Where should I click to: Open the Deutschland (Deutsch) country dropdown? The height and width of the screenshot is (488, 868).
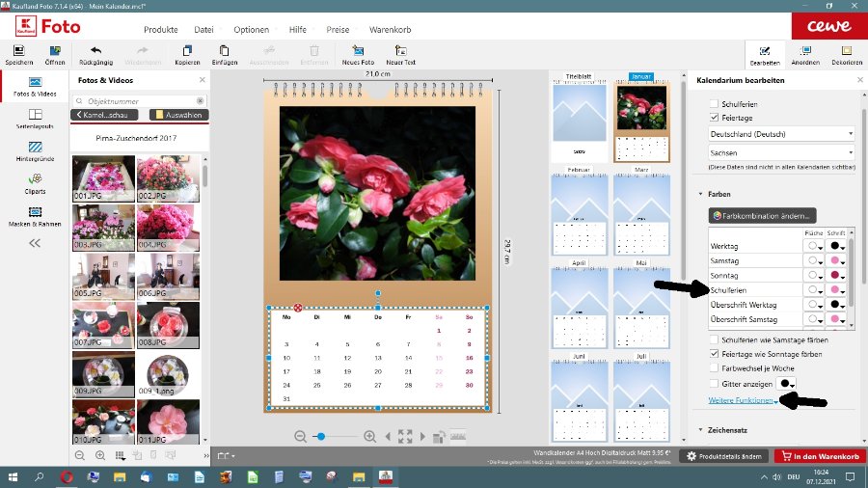click(x=781, y=133)
